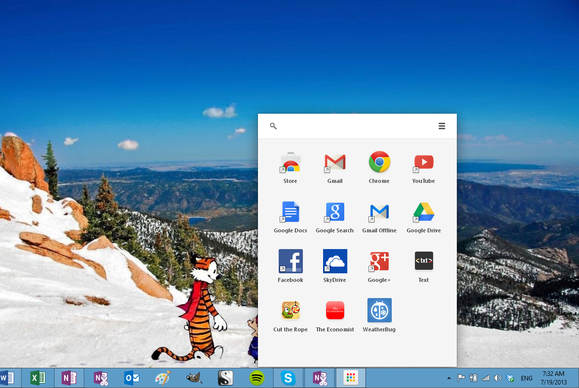579x388 pixels.
Task: Launch the Google Search app
Action: coord(335,217)
